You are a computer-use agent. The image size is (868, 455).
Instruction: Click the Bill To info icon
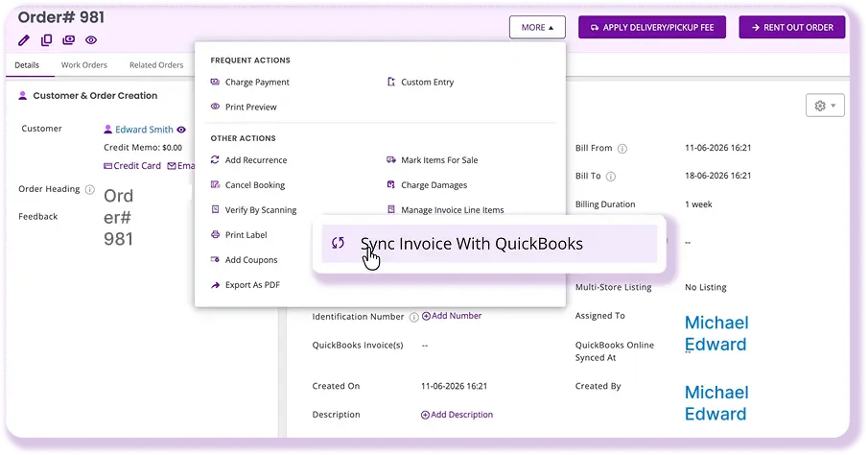[611, 177]
